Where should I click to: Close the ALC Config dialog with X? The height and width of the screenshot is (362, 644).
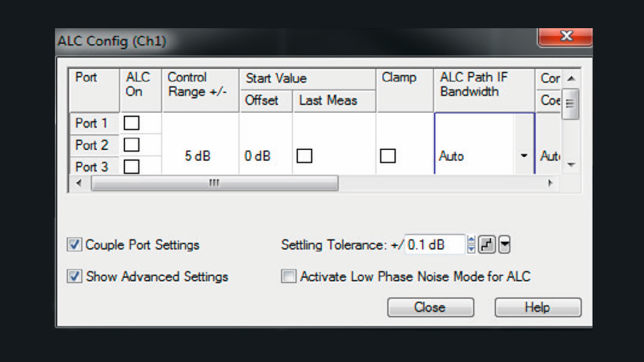pyautogui.click(x=566, y=37)
